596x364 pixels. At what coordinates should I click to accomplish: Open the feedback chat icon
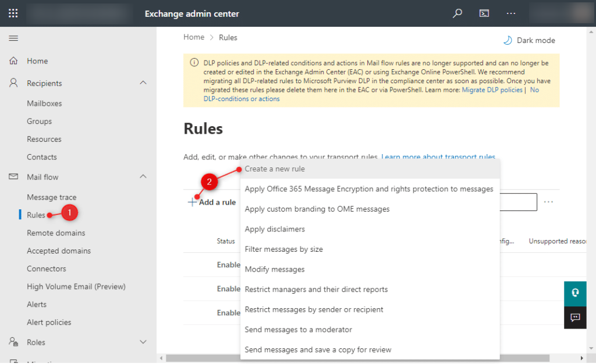[575, 317]
